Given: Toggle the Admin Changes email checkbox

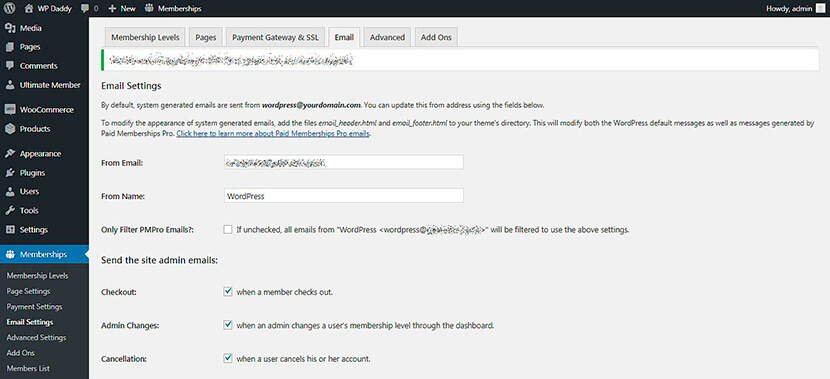Looking at the screenshot, I should [x=228, y=325].
